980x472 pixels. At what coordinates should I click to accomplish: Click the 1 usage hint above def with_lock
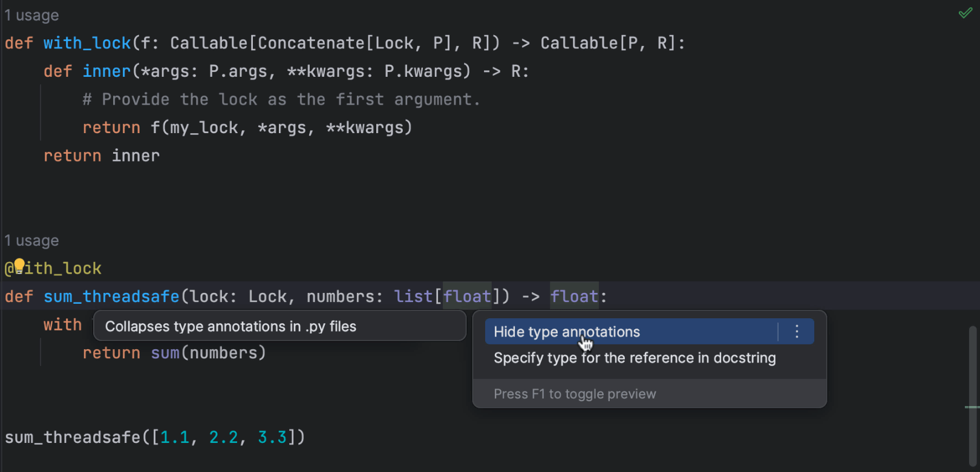coord(32,16)
